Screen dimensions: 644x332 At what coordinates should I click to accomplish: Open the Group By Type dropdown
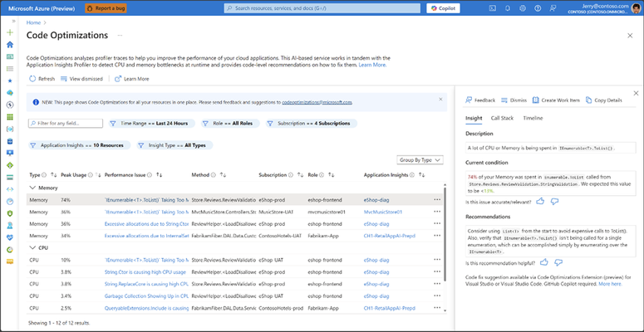click(420, 160)
